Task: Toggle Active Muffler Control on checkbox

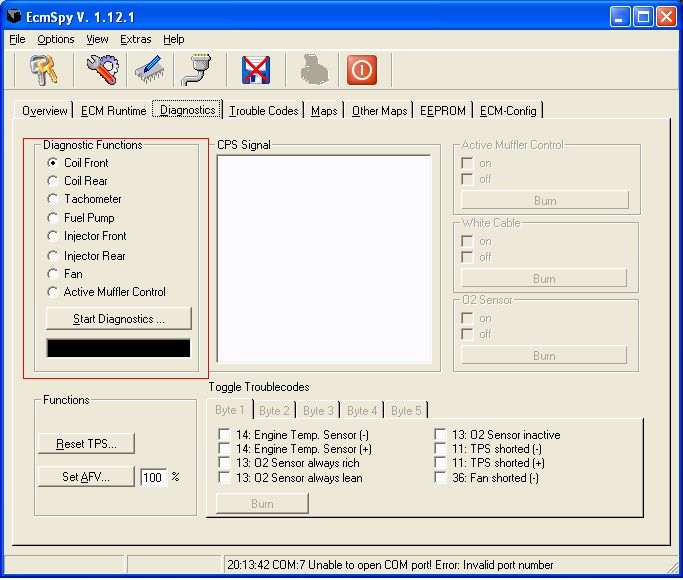Action: pos(467,163)
